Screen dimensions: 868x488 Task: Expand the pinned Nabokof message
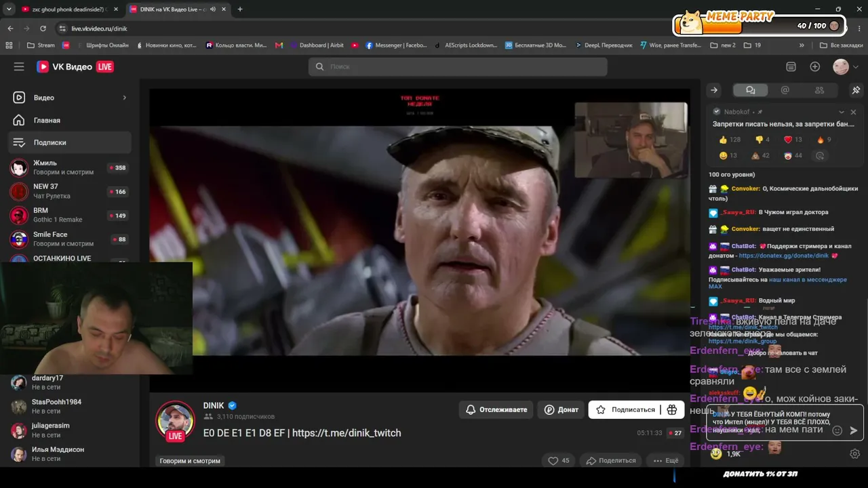click(x=842, y=112)
